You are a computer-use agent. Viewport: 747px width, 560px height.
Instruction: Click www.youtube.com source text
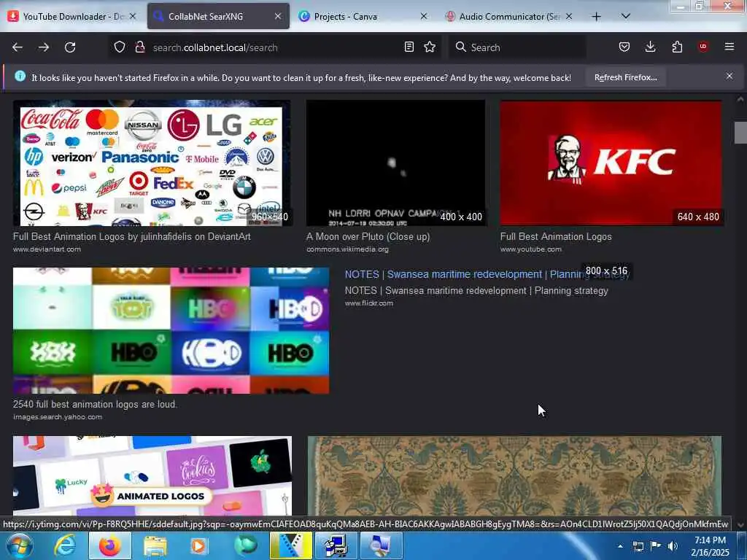(x=531, y=249)
